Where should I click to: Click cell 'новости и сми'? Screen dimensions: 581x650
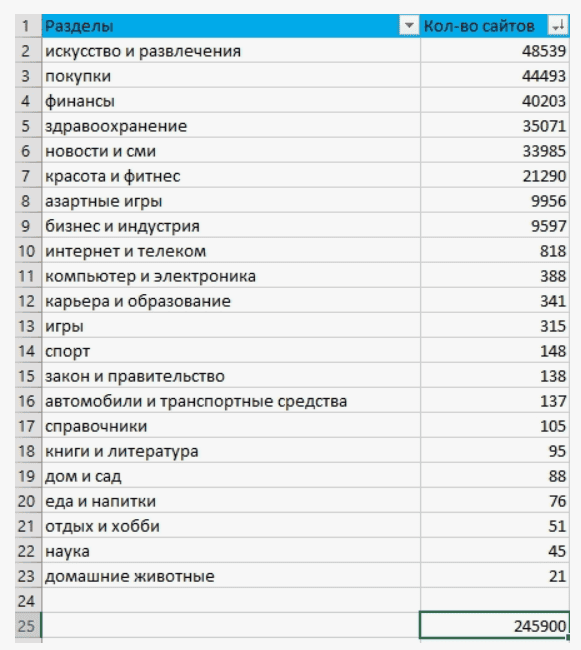click(x=231, y=151)
